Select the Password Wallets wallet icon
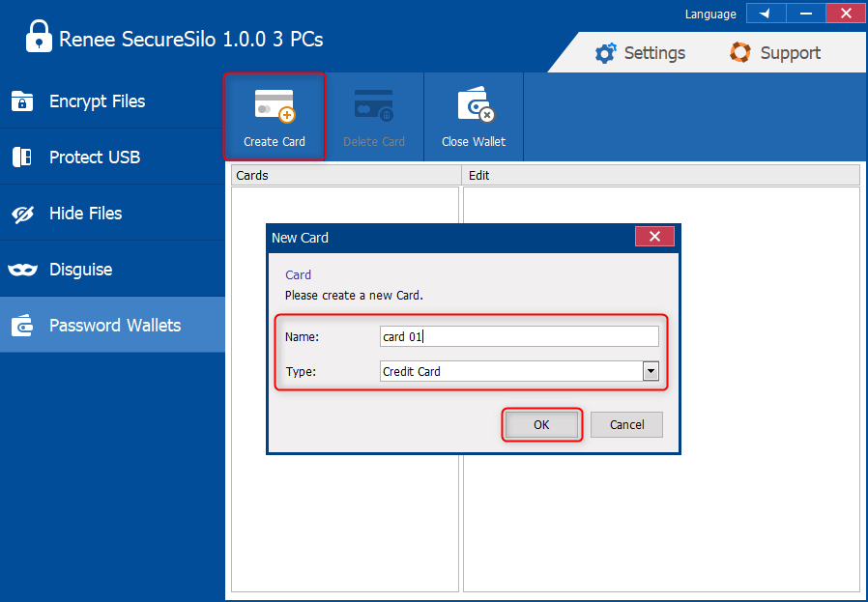This screenshot has width=868, height=602. point(22,326)
